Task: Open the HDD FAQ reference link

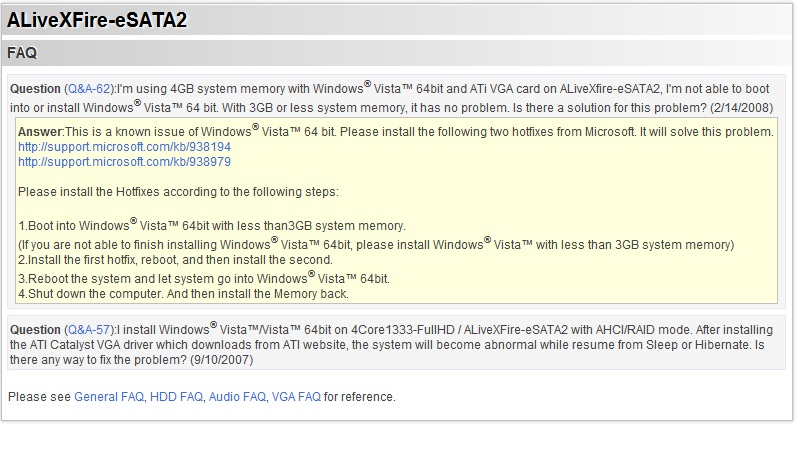Action: (176, 397)
